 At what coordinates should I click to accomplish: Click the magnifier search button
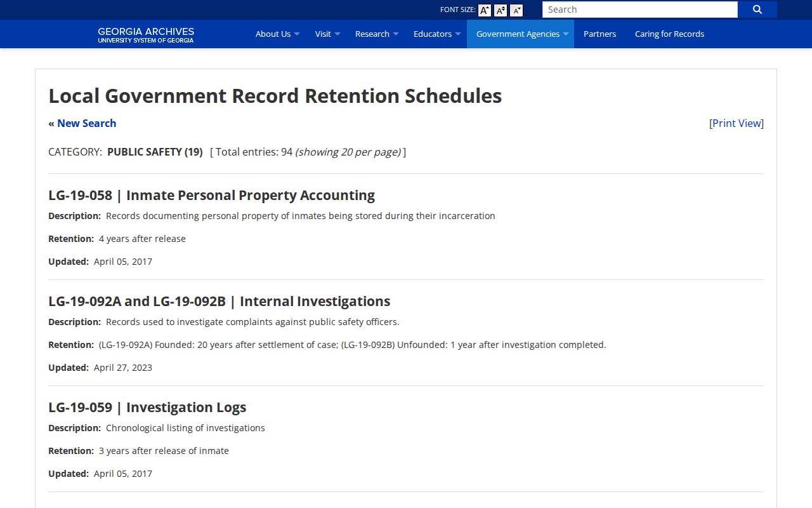[757, 10]
